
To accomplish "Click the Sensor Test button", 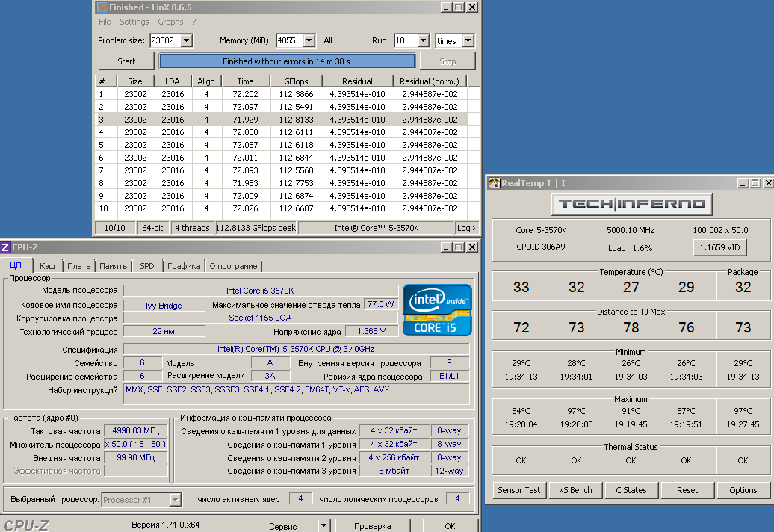I will coord(519,490).
